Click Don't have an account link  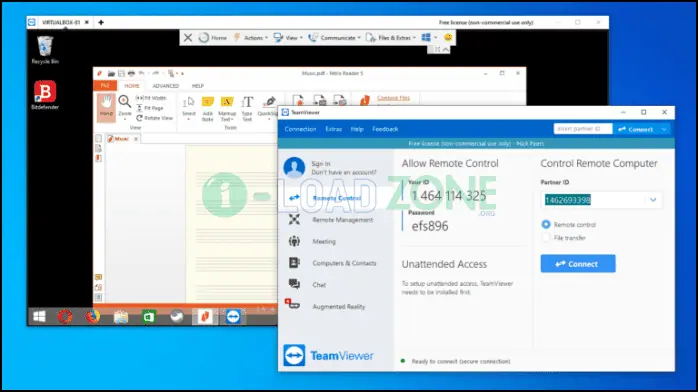344,172
